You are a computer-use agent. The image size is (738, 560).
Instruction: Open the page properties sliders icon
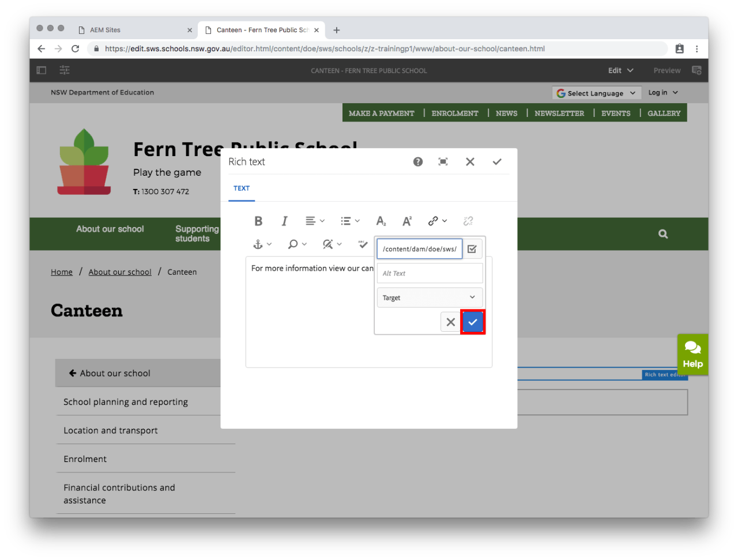point(65,70)
